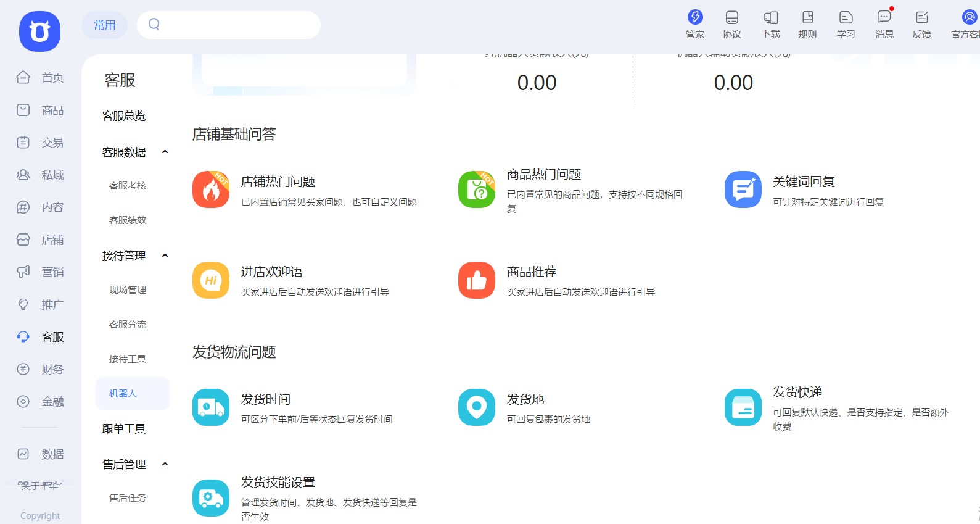Viewport: 980px width, 524px height.
Task: Click the 发货技能设置 gear truck icon
Action: [x=211, y=498]
